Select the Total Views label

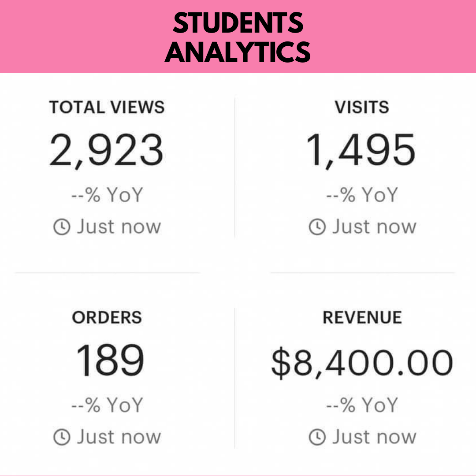[107, 108]
